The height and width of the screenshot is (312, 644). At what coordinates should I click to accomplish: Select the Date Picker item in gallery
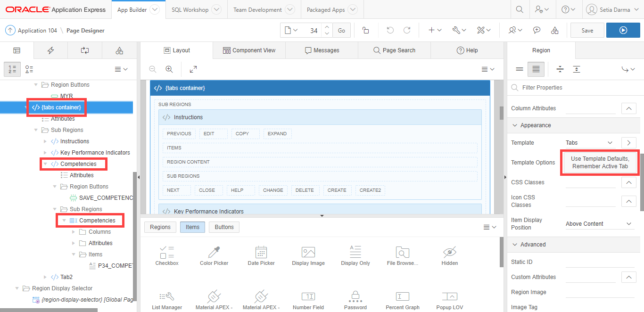coord(261,256)
